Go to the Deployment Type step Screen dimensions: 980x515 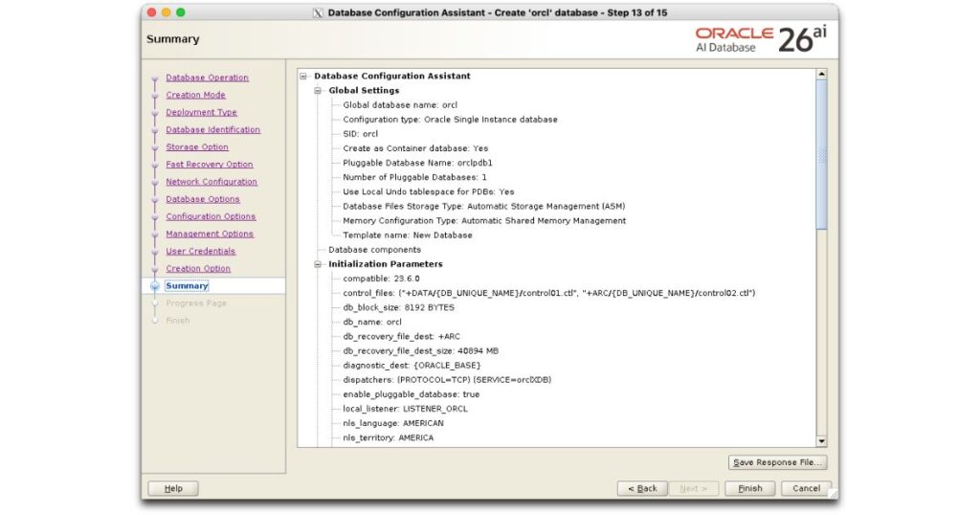[x=201, y=113]
